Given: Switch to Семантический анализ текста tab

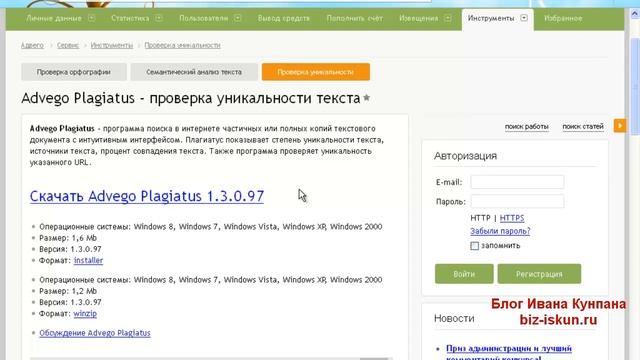Looking at the screenshot, I should 194,72.
